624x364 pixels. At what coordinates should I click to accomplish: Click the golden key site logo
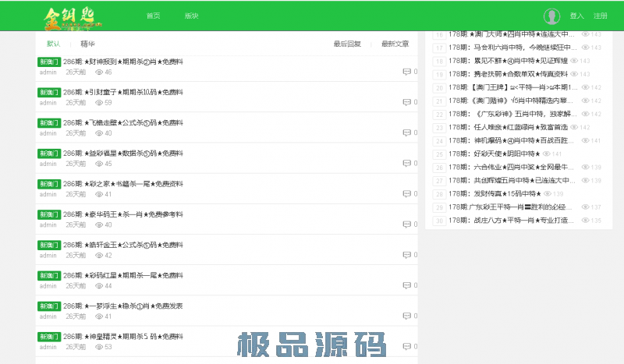70,16
